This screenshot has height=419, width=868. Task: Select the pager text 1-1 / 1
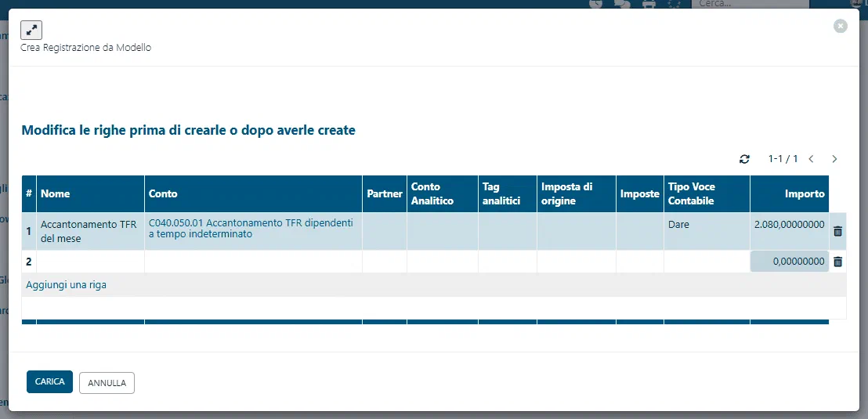click(783, 159)
